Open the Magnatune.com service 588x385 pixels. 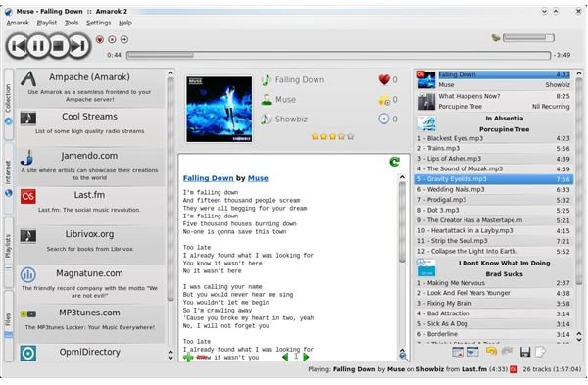(90, 284)
